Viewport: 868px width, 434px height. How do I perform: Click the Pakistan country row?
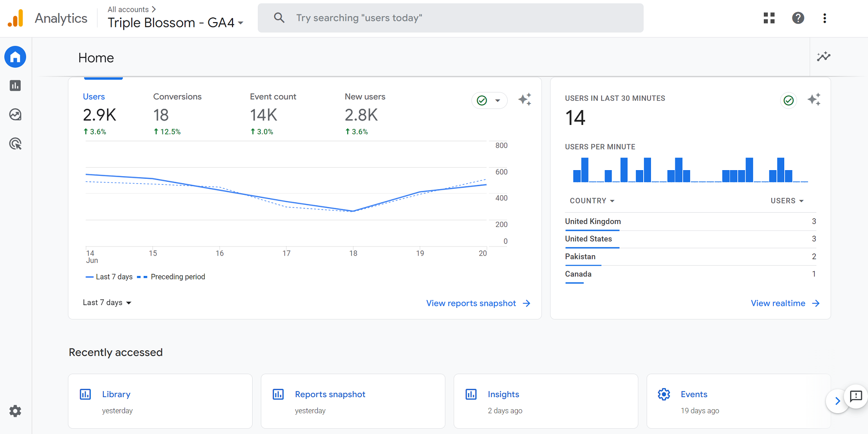tap(690, 256)
